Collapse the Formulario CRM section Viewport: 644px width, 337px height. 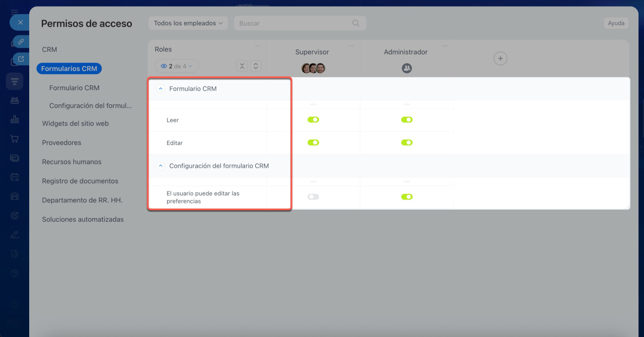click(161, 89)
